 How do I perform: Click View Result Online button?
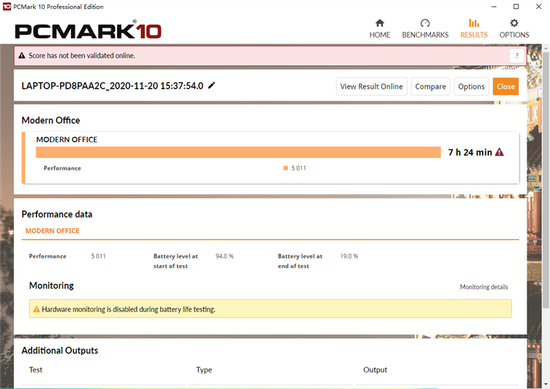point(371,86)
